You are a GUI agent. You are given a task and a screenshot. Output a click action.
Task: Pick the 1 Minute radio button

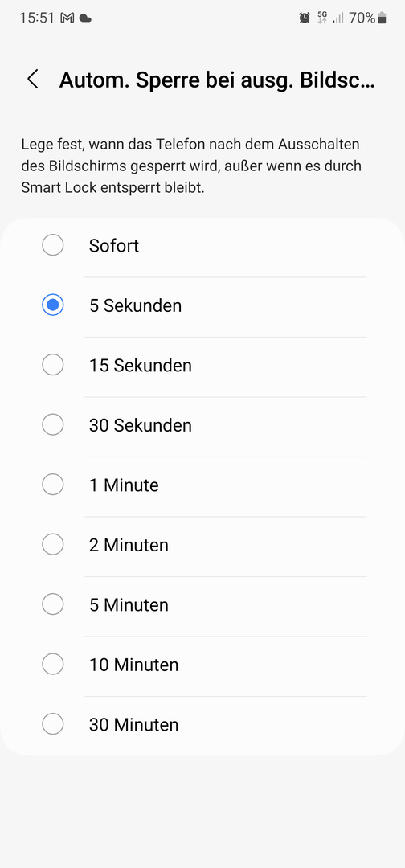click(x=52, y=485)
